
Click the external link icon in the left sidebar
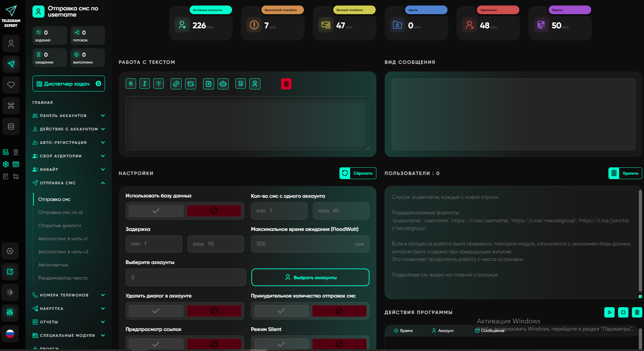[10, 272]
